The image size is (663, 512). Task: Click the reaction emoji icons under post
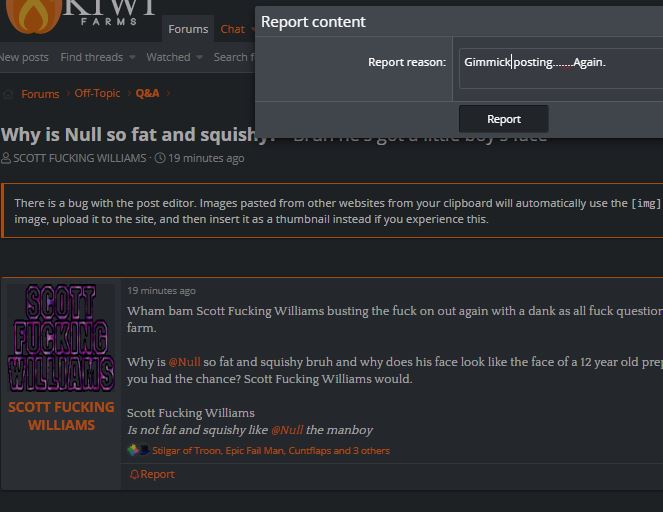pyautogui.click(x=139, y=450)
